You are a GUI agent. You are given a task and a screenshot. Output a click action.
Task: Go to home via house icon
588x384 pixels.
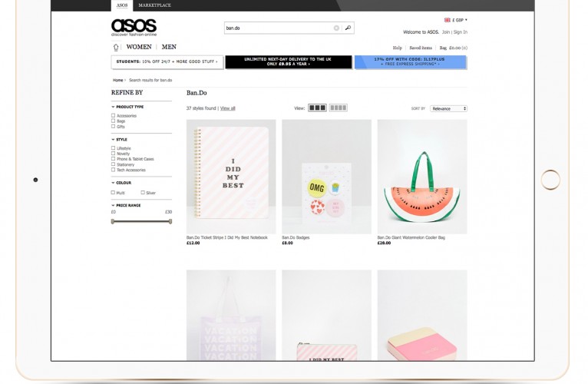(x=116, y=48)
